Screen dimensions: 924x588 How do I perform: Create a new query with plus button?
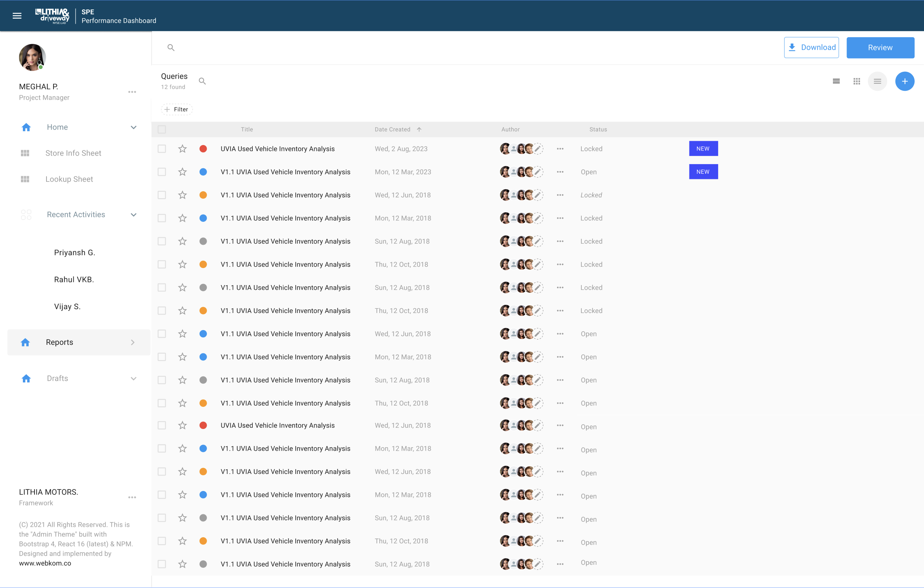click(x=905, y=81)
